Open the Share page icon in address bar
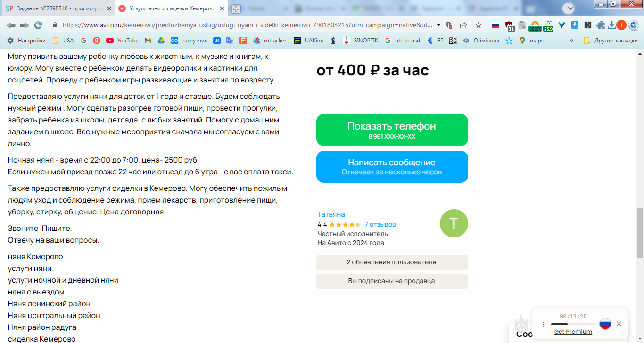This screenshot has width=644, height=343. [x=463, y=25]
